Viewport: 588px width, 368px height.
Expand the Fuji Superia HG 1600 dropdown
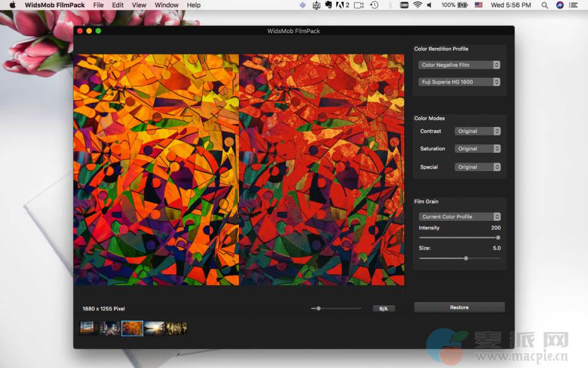459,82
